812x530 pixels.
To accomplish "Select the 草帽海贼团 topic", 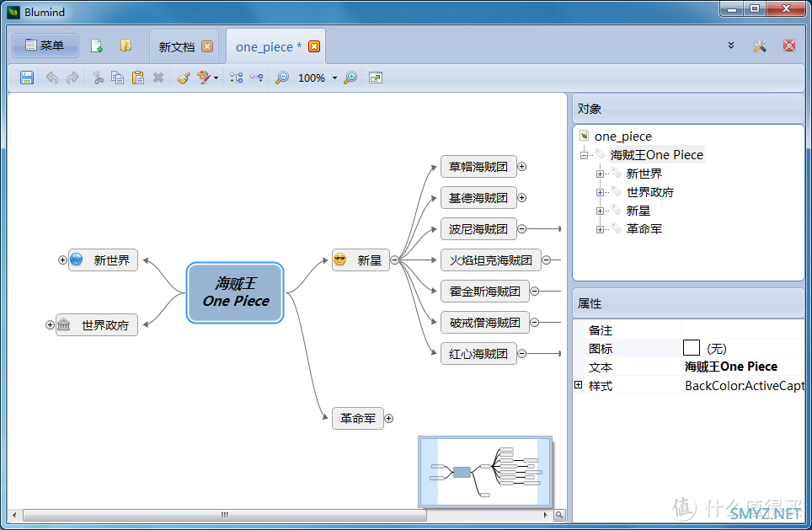I will tap(478, 167).
